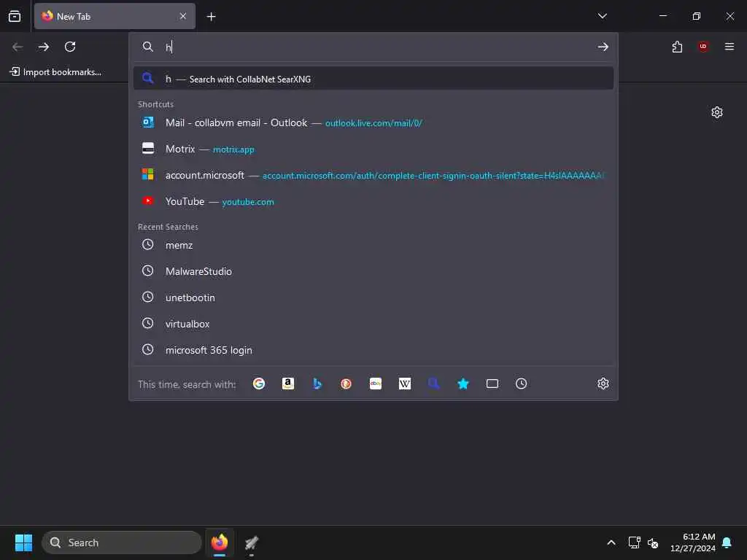Select Search with CollabNet SearXNG suggestion
747x560 pixels.
[373, 79]
